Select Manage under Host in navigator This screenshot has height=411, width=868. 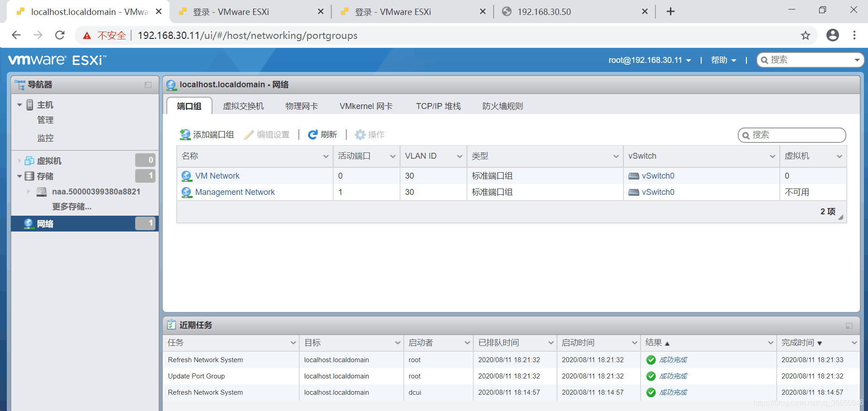click(x=45, y=120)
